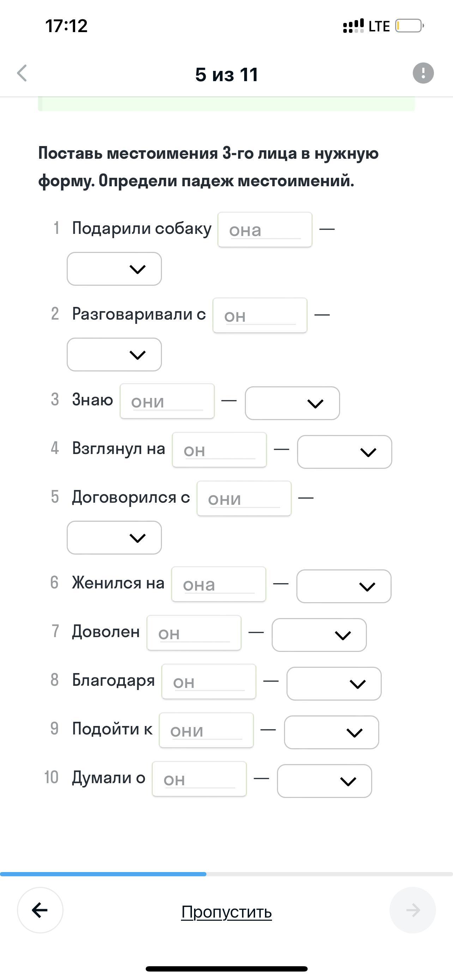Tap the battery indicator in status bar
The width and height of the screenshot is (453, 980).
click(409, 26)
